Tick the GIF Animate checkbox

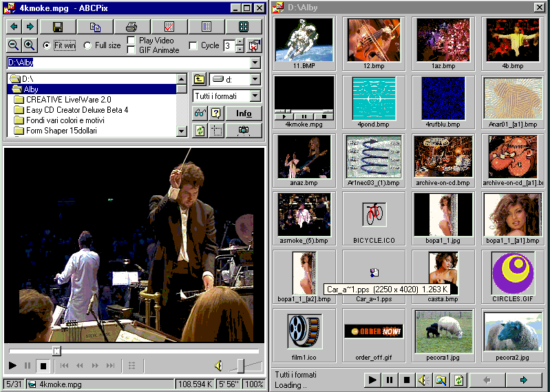(131, 50)
